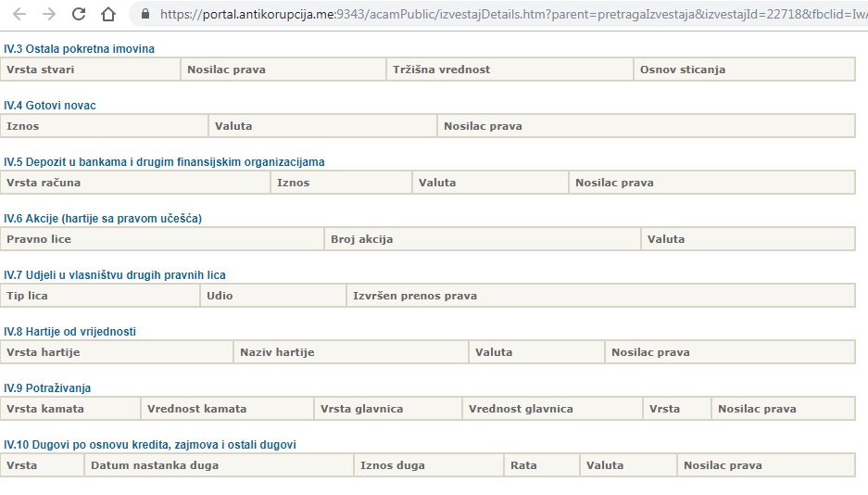Click 'IV.8 Hartije od vrijednosti' heading
The width and height of the screenshot is (868, 495).
click(70, 332)
